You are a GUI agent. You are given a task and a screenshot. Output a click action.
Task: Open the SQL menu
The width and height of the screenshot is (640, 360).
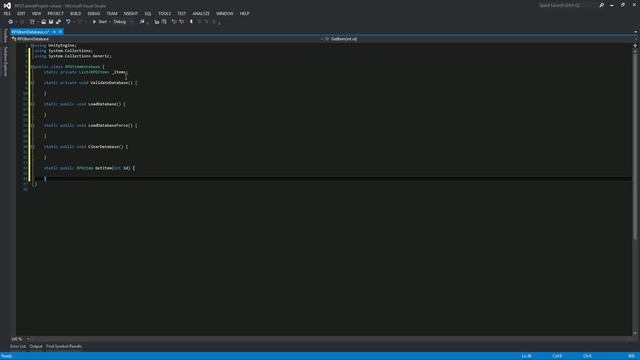148,13
